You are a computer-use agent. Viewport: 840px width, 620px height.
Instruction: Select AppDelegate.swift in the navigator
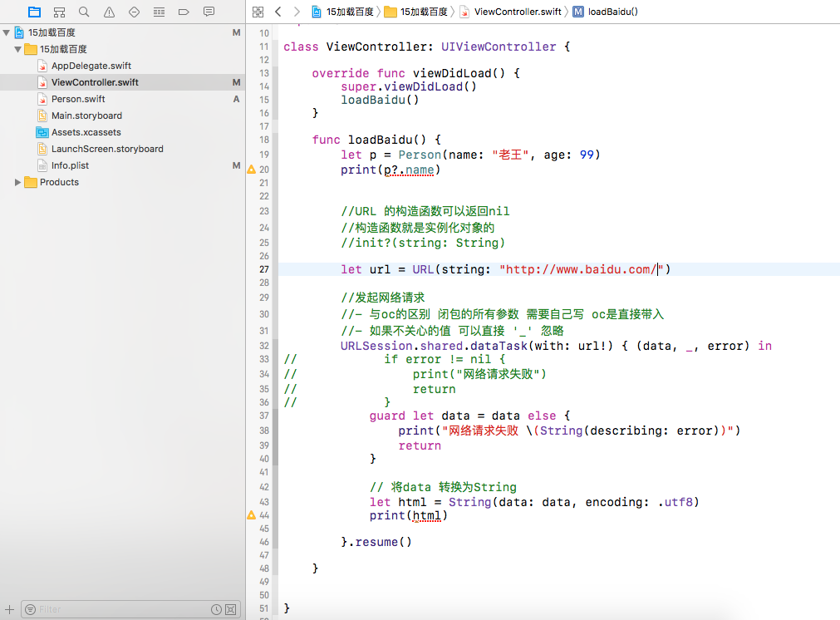[x=91, y=66]
